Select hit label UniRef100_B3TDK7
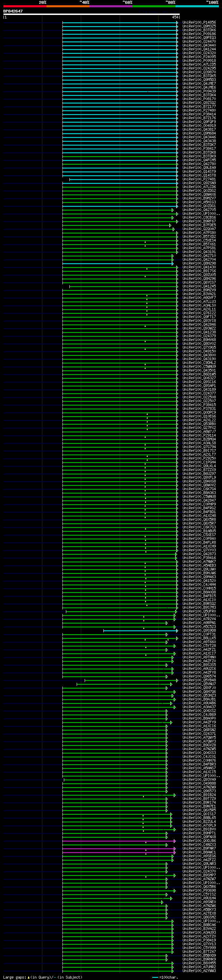 (x=199, y=145)
